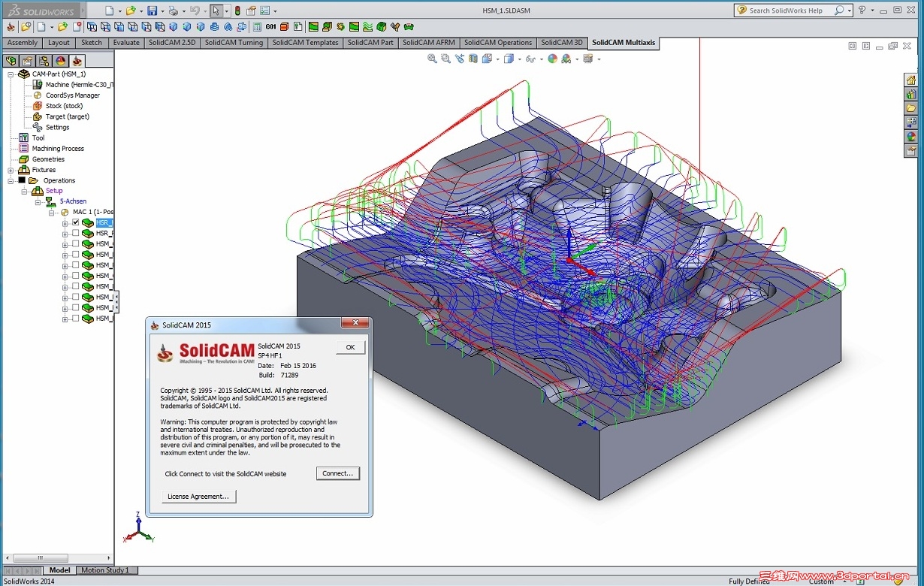Collapse the Operations tree node

point(11,180)
